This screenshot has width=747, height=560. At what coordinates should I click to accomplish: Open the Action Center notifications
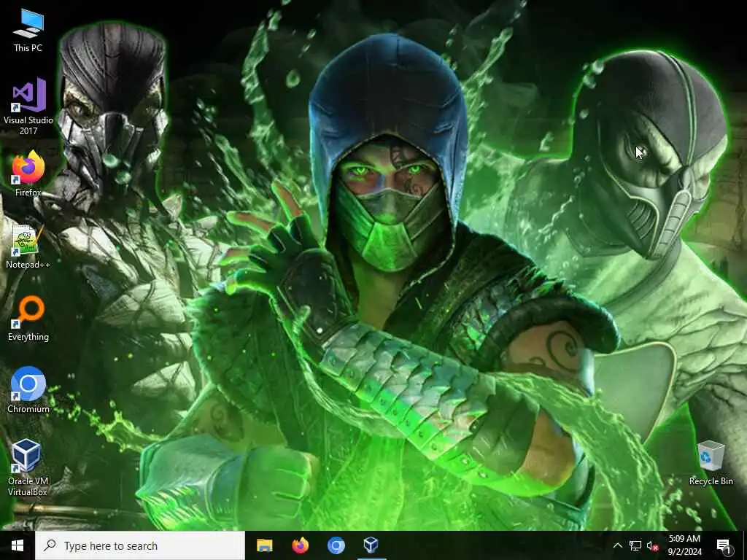coord(724,545)
